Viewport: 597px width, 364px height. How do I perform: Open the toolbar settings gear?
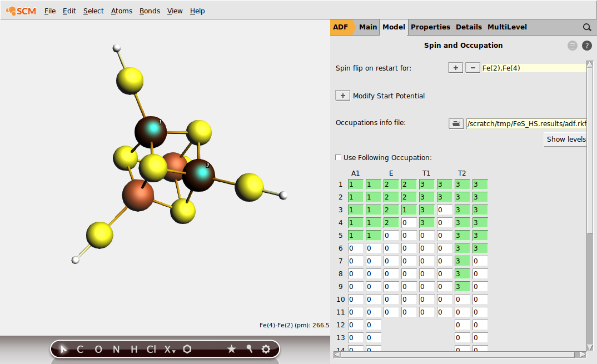[x=266, y=350]
